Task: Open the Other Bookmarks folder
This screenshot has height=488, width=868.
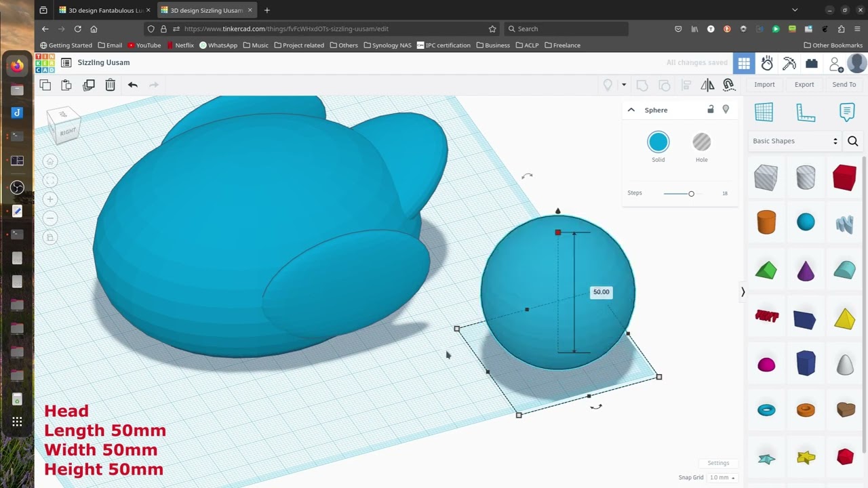Action: tap(833, 45)
